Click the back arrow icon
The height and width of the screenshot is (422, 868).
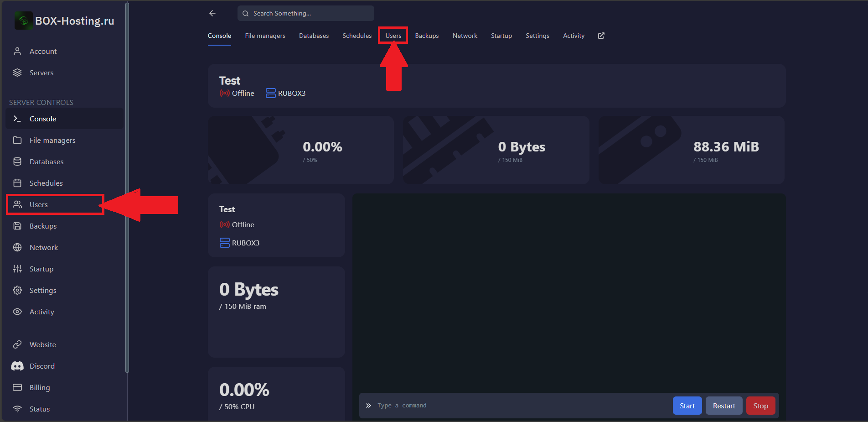click(x=212, y=13)
